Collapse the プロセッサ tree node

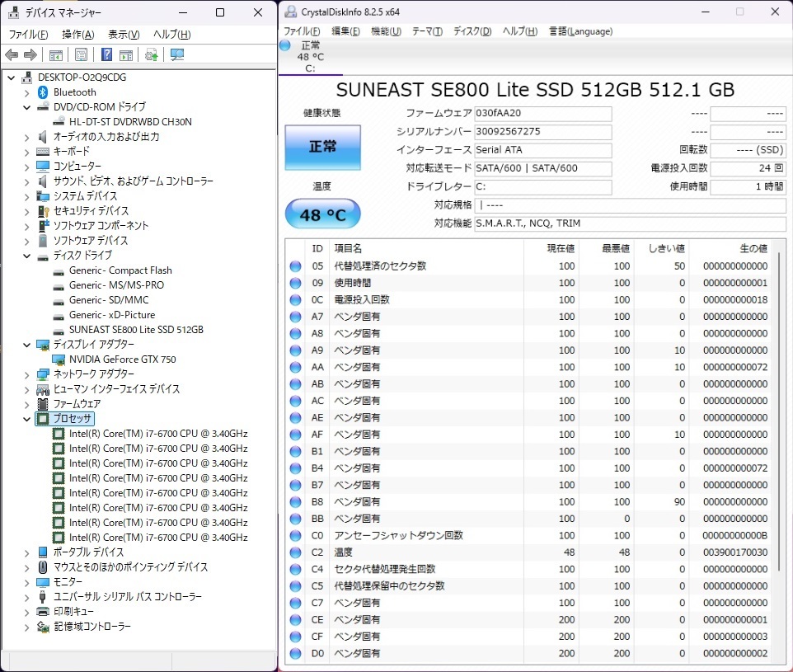pos(26,419)
